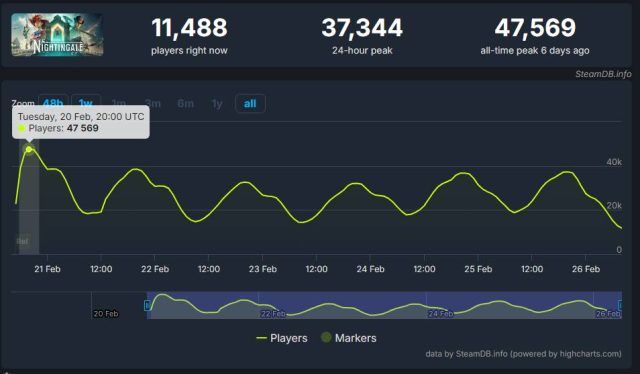
Task: Click the '24-hour peak' caption
Action: tap(362, 51)
